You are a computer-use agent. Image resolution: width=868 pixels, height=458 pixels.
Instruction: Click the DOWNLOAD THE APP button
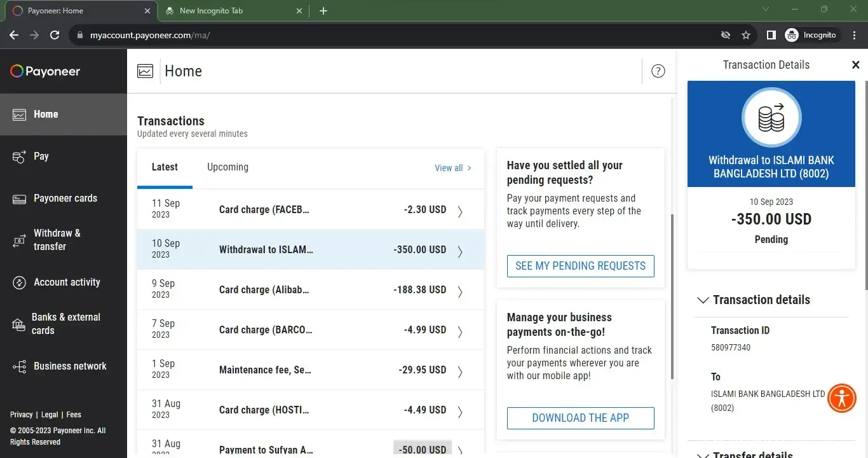580,418
